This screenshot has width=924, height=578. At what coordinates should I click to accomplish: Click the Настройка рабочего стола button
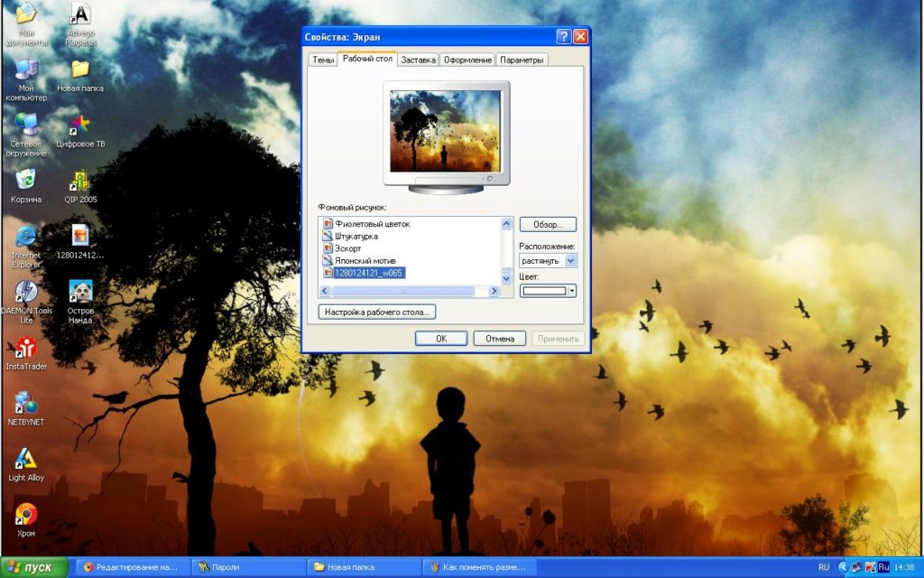click(377, 312)
